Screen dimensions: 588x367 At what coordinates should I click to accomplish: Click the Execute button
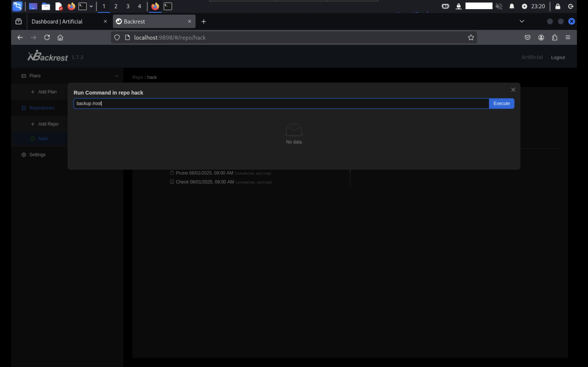[x=501, y=103]
